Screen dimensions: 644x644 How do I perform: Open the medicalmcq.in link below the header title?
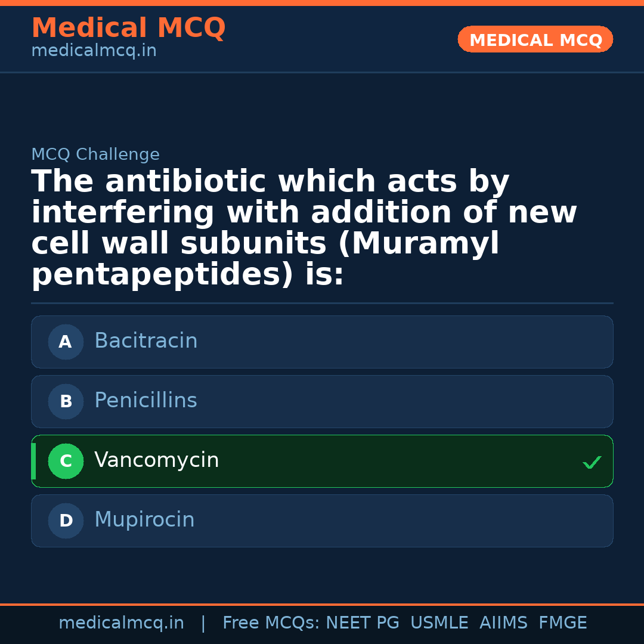click(x=94, y=51)
